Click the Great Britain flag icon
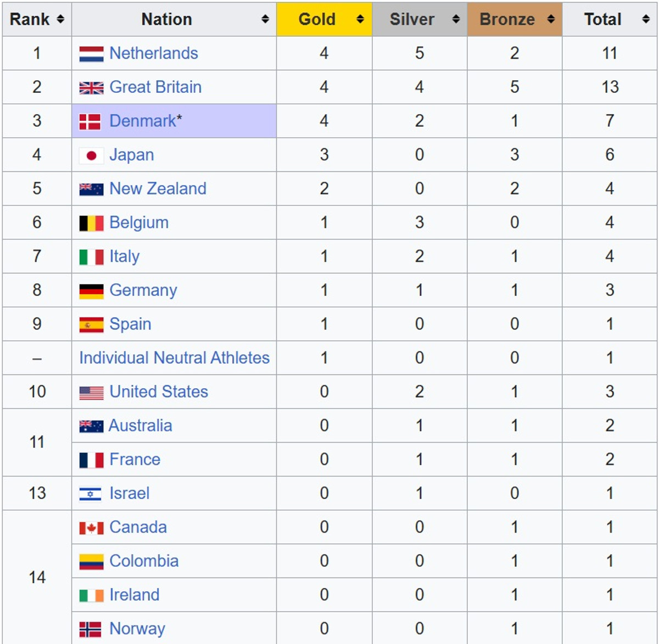Image resolution: width=659 pixels, height=644 pixels. [x=91, y=88]
